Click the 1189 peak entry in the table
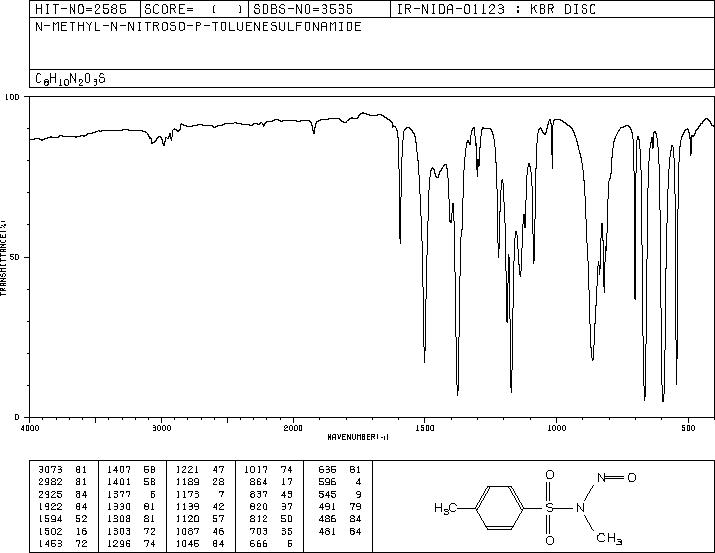This screenshot has height=553, width=715. 200,482
